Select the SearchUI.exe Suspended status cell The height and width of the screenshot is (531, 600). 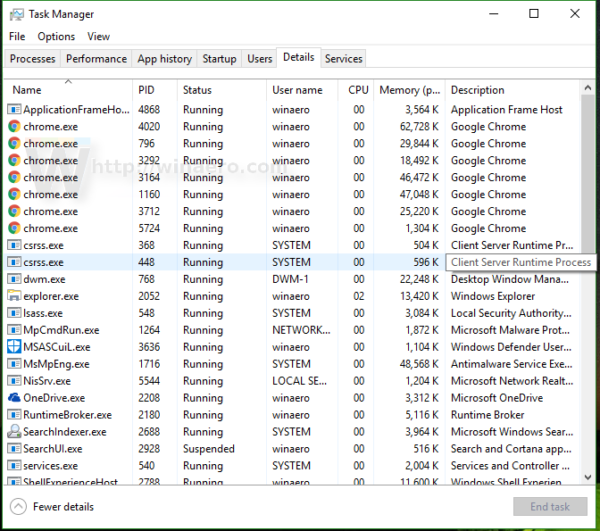coord(209,449)
